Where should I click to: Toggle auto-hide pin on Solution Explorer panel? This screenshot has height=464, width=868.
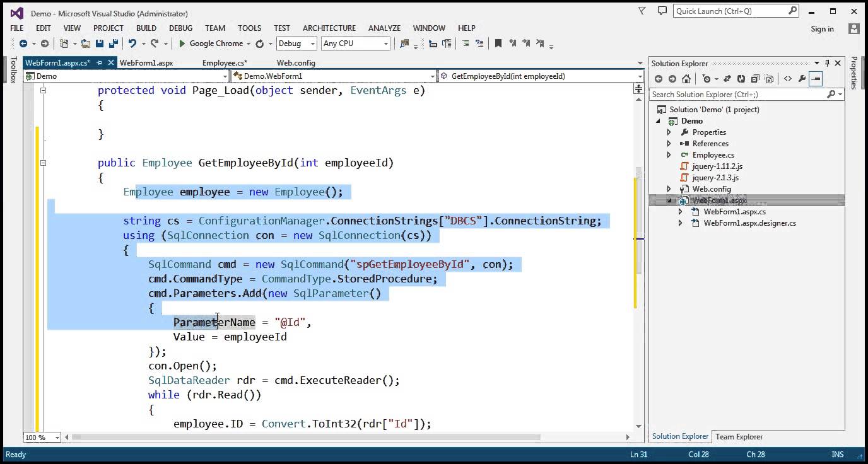tap(827, 63)
